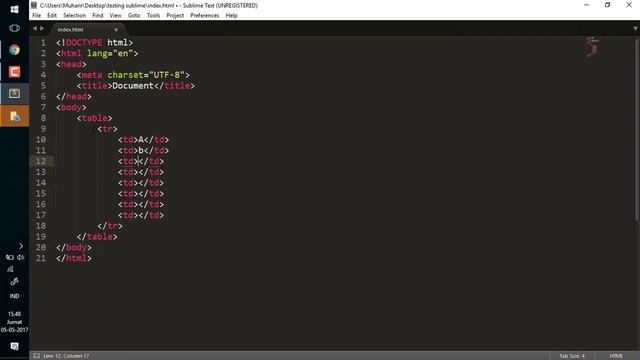Click line number 12 in the gutter

tap(41, 161)
